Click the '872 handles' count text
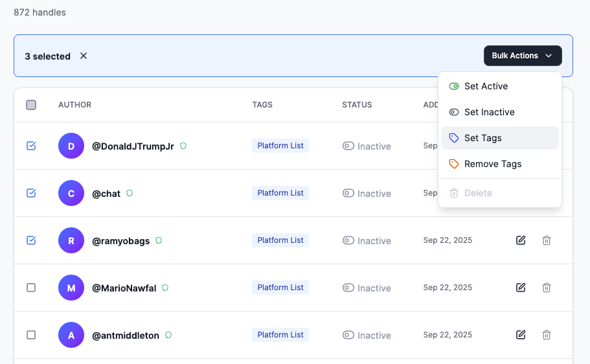The height and width of the screenshot is (364, 590). tap(40, 12)
